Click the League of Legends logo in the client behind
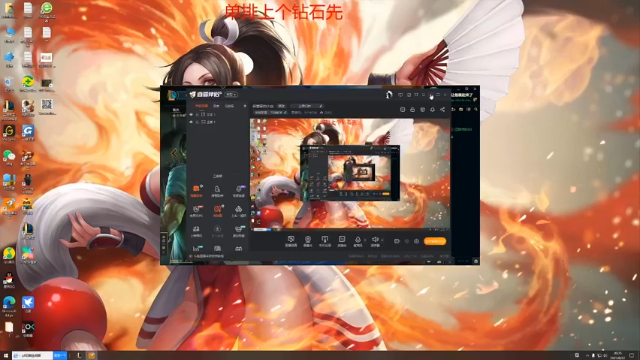This screenshot has width=640, height=360. pos(172,95)
